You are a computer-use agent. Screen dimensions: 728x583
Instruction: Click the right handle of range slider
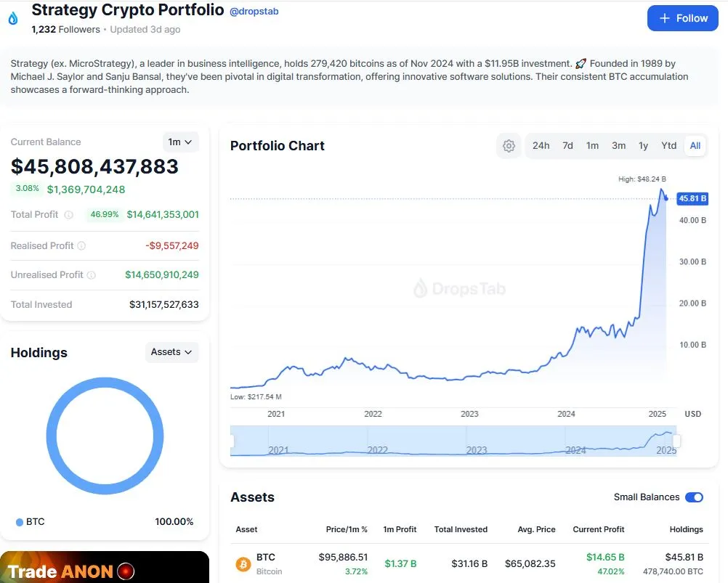tap(677, 441)
